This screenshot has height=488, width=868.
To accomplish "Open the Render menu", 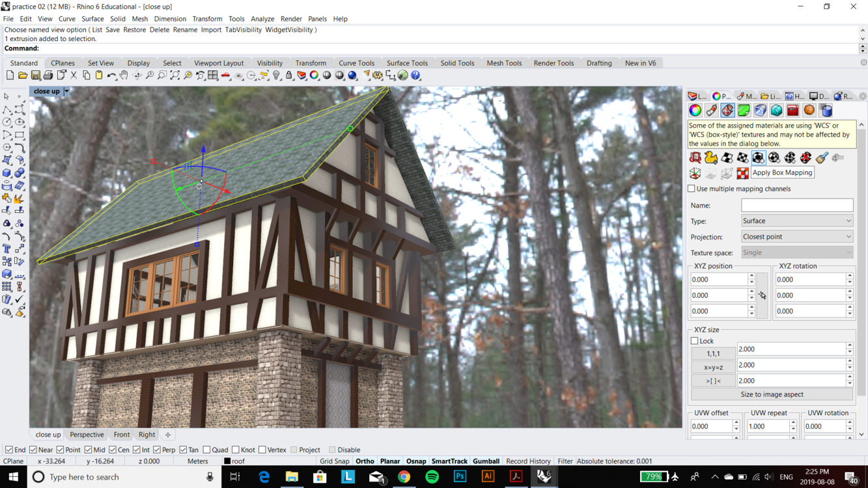I will pos(291,19).
